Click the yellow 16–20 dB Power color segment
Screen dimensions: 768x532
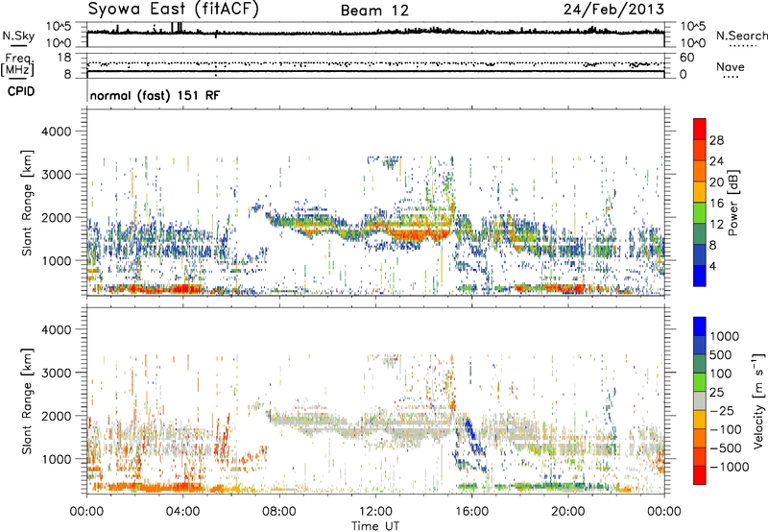point(700,192)
